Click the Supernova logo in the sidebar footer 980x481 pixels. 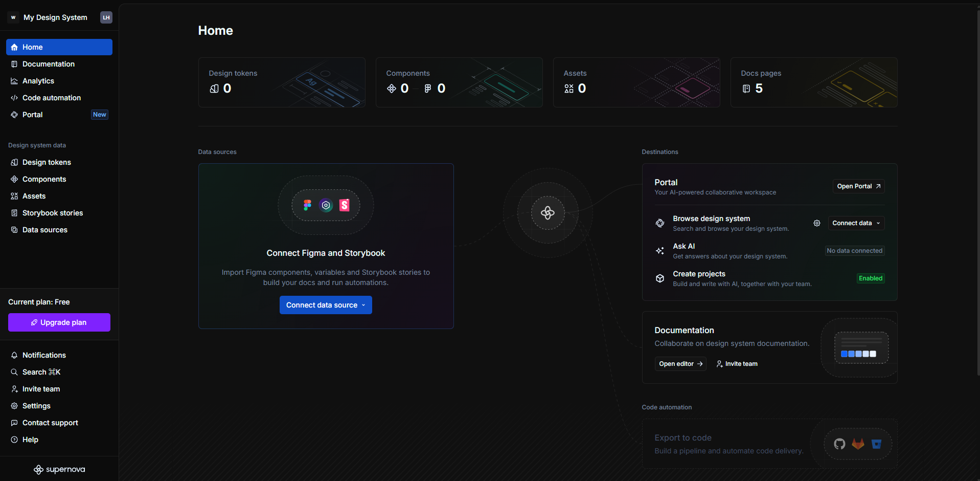59,469
